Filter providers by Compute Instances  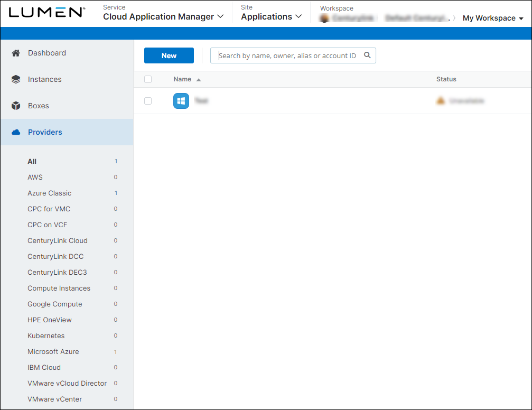pos(59,288)
